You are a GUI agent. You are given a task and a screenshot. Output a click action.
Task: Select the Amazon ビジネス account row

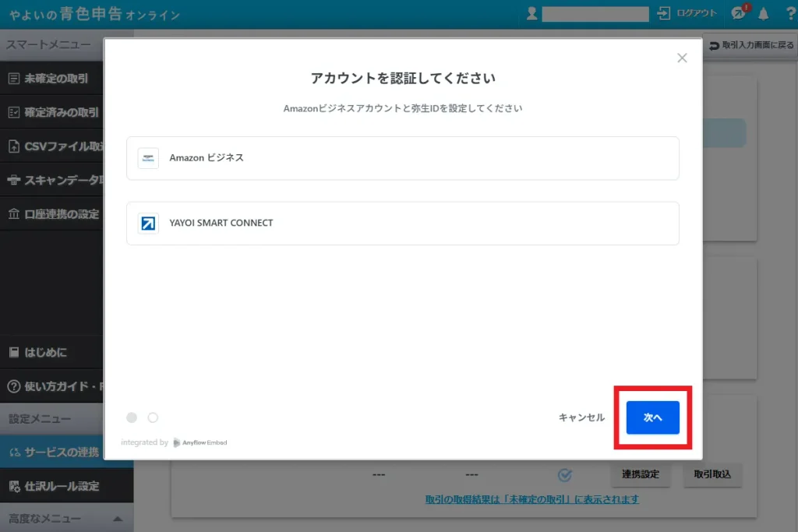pyautogui.click(x=403, y=158)
